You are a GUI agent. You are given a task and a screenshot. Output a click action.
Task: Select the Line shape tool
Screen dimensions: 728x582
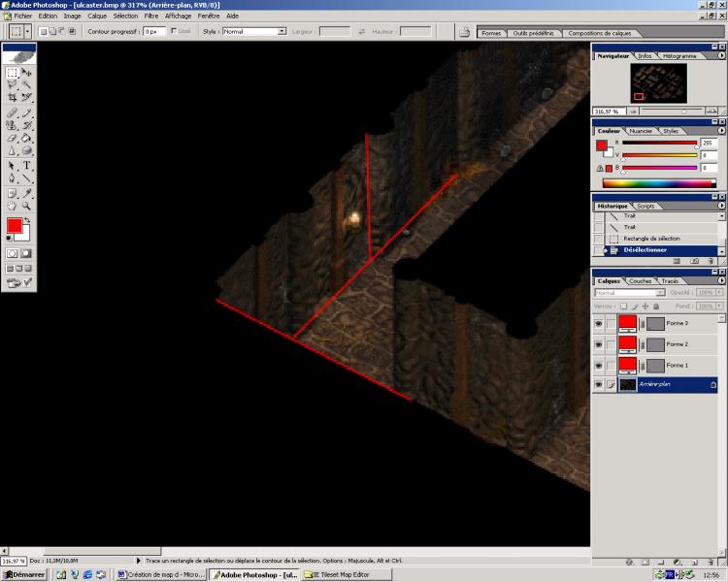tap(26, 178)
